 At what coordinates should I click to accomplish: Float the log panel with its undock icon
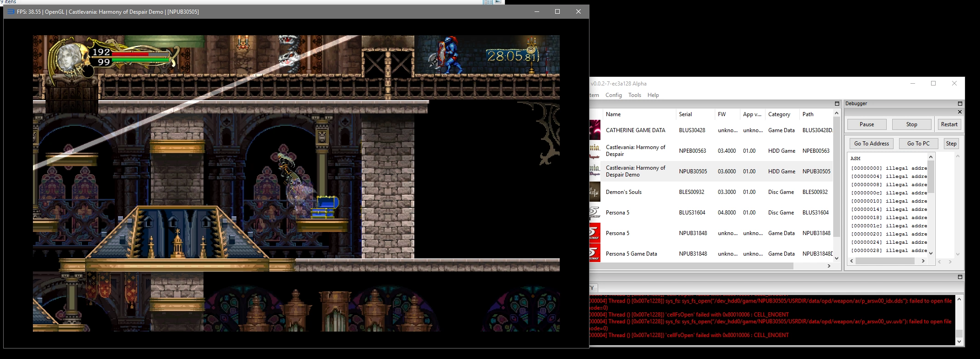[x=960, y=277]
